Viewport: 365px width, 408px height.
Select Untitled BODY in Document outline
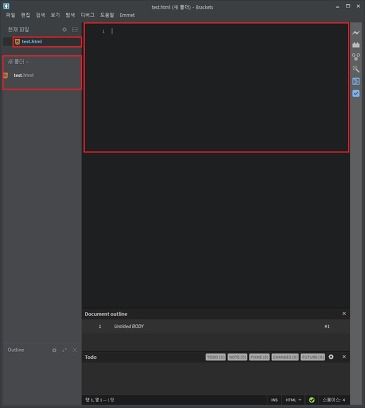(x=129, y=326)
